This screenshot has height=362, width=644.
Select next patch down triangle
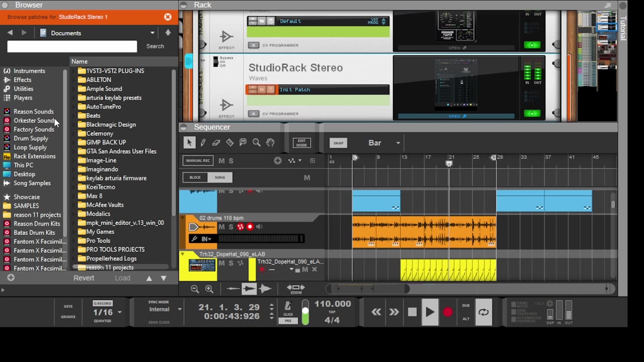[164, 278]
